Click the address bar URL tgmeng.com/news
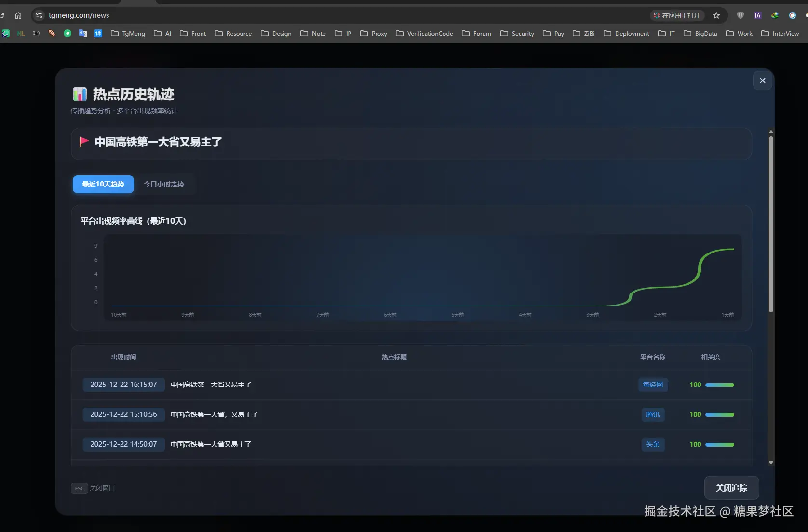The width and height of the screenshot is (808, 532). click(79, 15)
